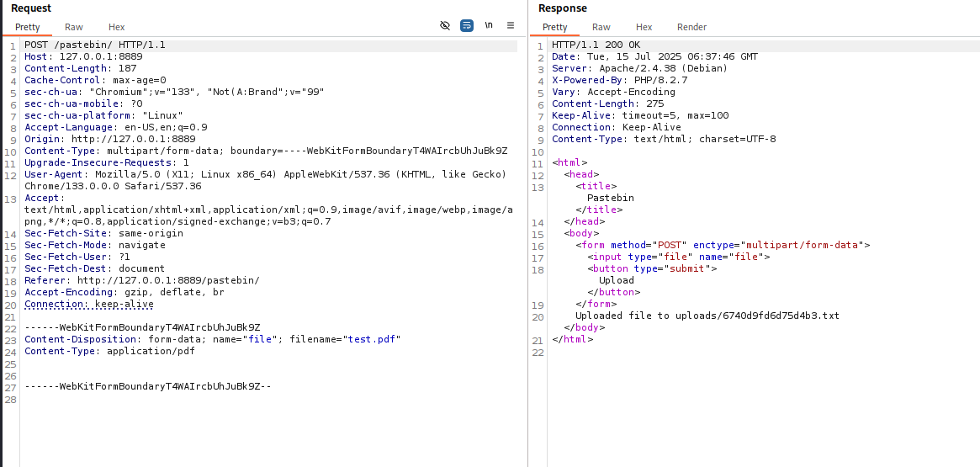This screenshot has height=467, width=980.
Task: Click the Content-Type application/pdf line
Action: pos(109,351)
